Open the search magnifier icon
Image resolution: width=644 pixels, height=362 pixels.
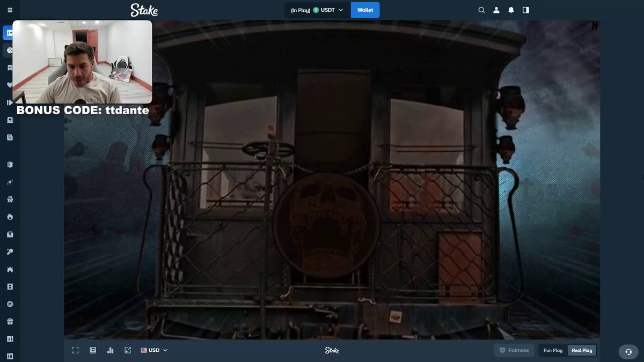click(481, 10)
